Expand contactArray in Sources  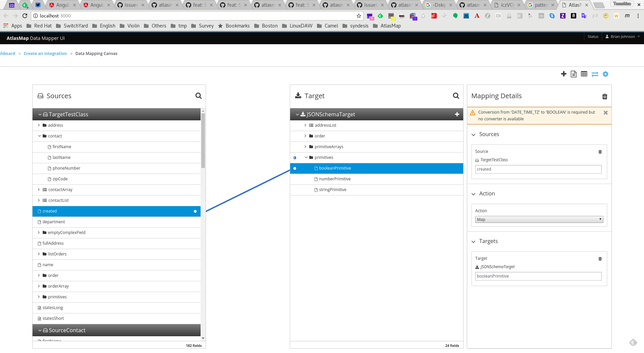(x=39, y=190)
